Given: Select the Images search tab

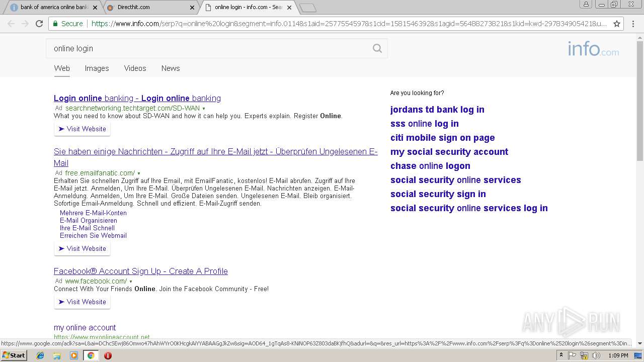Looking at the screenshot, I should click(x=97, y=68).
